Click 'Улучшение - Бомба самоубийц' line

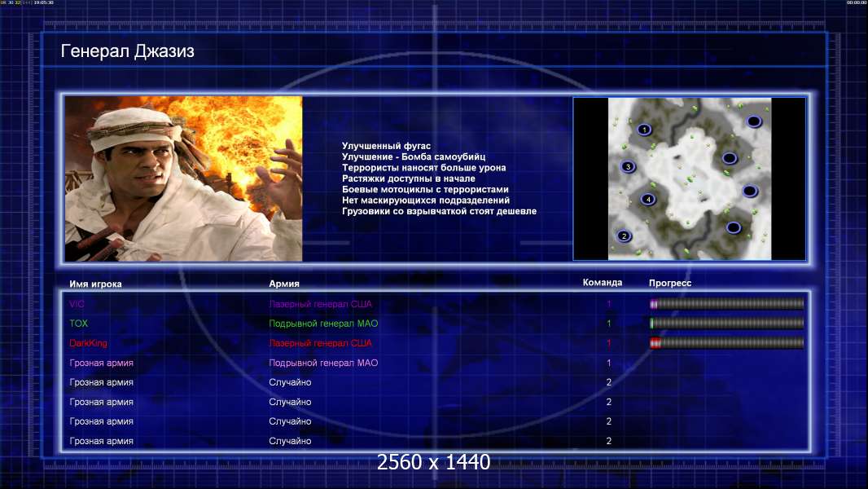(414, 156)
